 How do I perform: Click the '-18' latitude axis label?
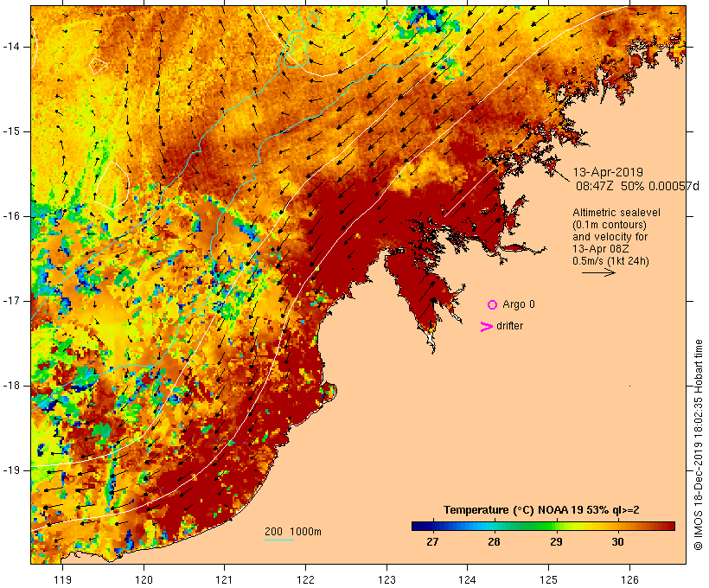(x=11, y=386)
